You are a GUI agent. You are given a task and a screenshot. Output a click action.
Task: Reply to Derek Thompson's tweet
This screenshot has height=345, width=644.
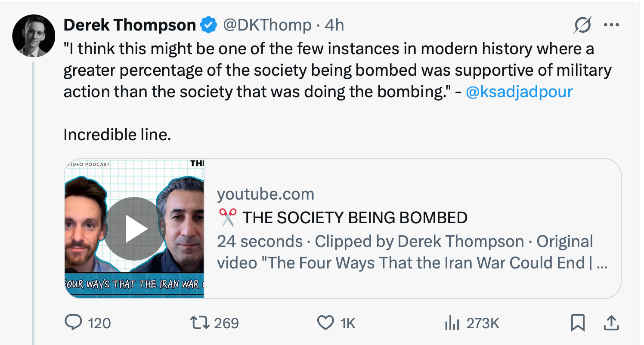click(71, 323)
